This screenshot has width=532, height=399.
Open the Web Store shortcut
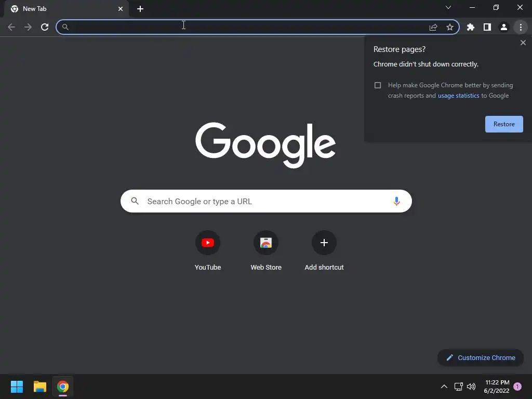pos(266,251)
